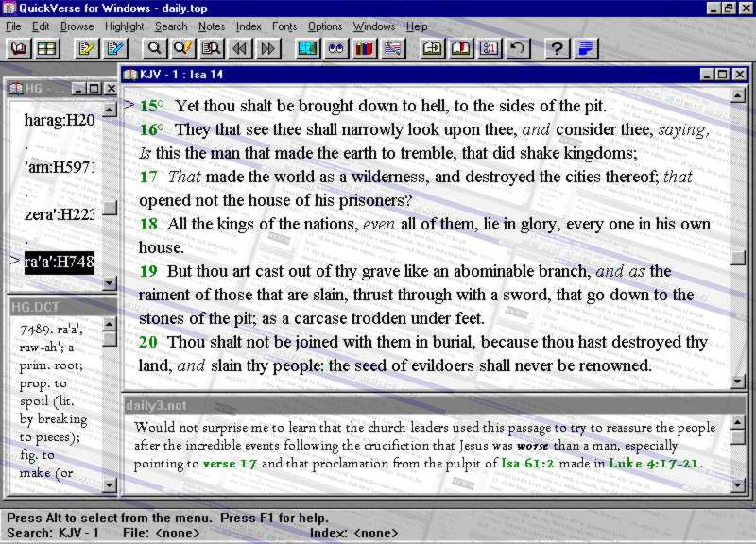Click verse number 19 in the KJV window
The height and width of the screenshot is (544, 756).
click(148, 271)
